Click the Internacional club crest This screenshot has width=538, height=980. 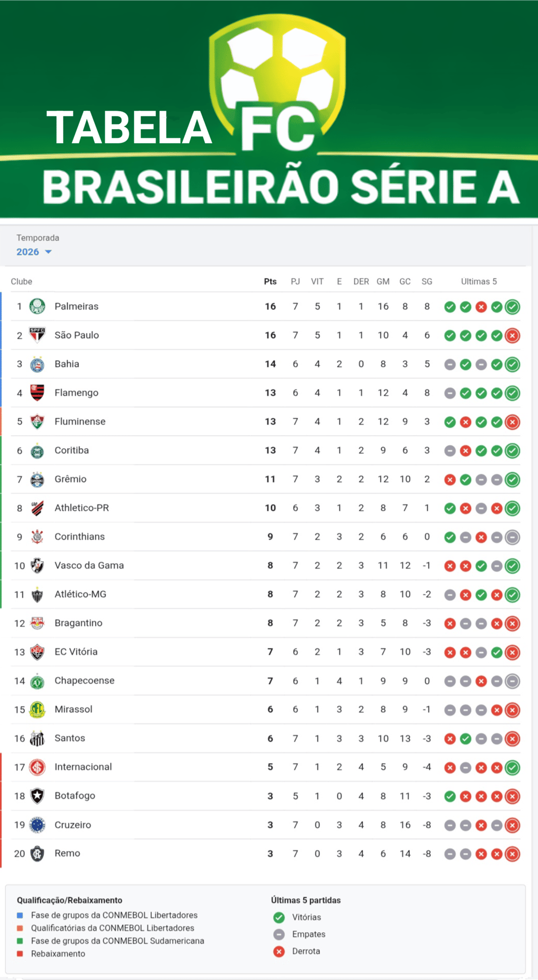click(x=37, y=767)
